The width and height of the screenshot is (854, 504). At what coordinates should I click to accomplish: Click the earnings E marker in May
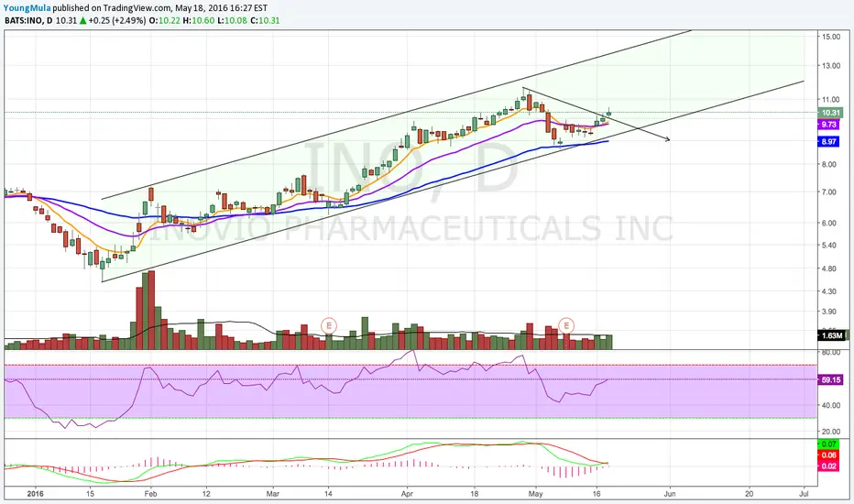click(566, 326)
